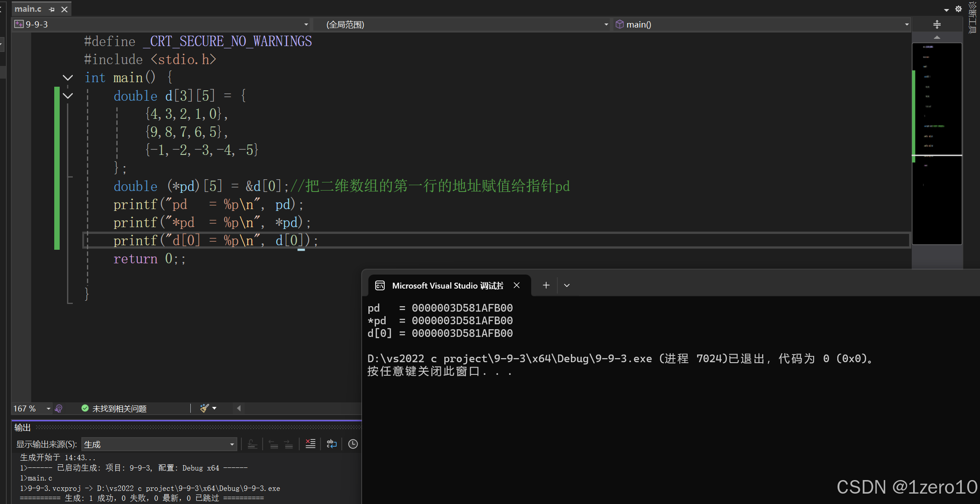
Task: Click the no issues found status
Action: (x=114, y=408)
